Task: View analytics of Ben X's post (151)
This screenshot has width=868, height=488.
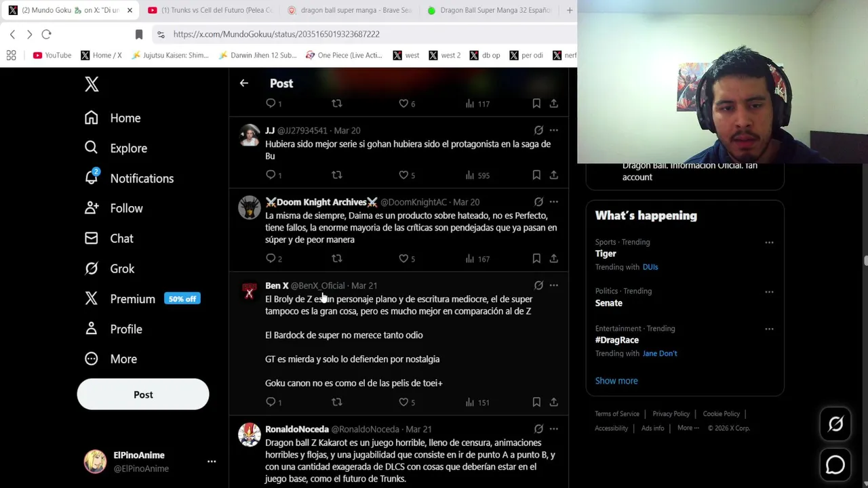Action: pyautogui.click(x=477, y=402)
